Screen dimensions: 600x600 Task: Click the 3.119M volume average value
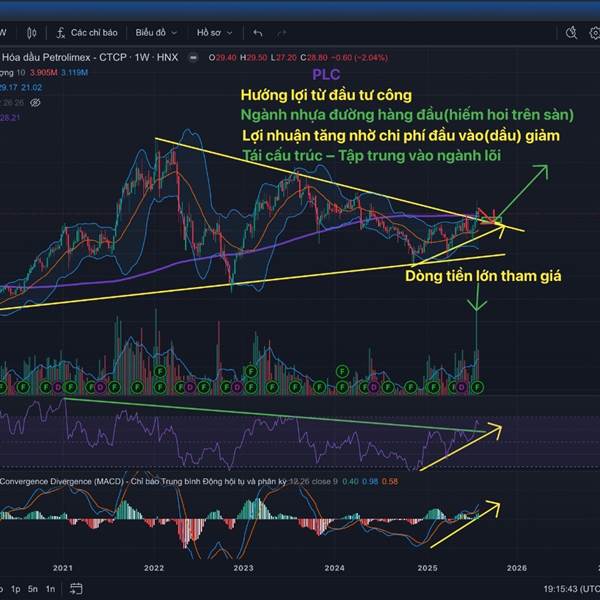click(74, 73)
